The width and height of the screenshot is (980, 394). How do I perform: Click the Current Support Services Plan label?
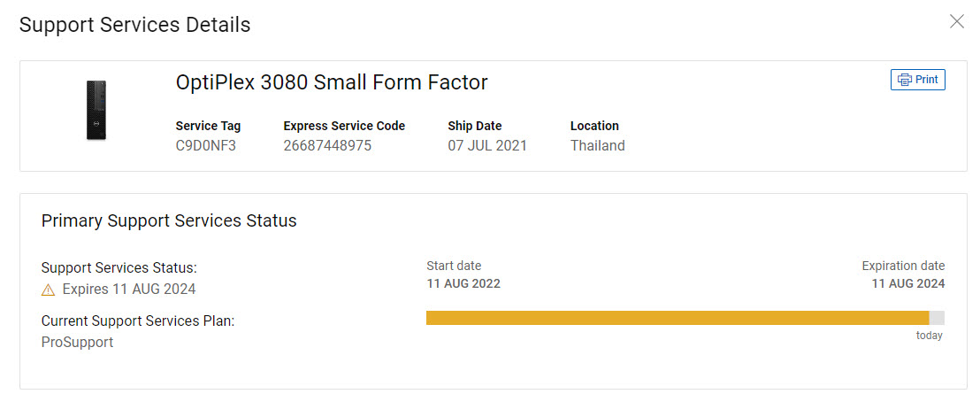(137, 321)
